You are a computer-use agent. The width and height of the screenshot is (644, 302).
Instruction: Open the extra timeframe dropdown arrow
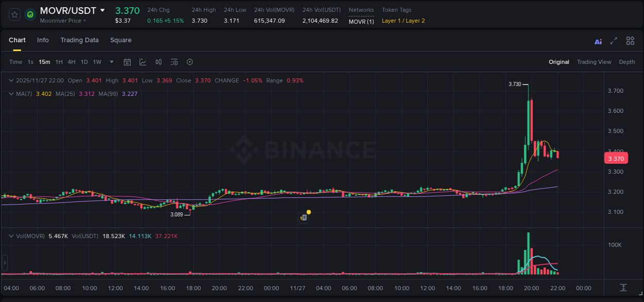[x=110, y=62]
